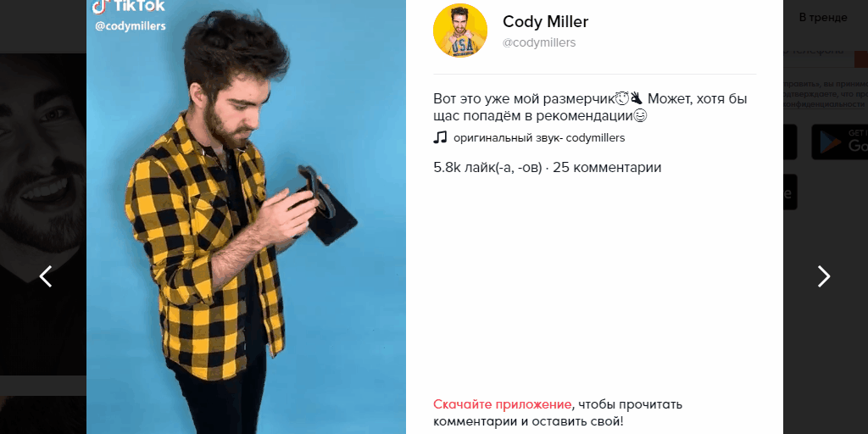Open the В тренде tab
The width and height of the screenshot is (868, 434).
(822, 18)
